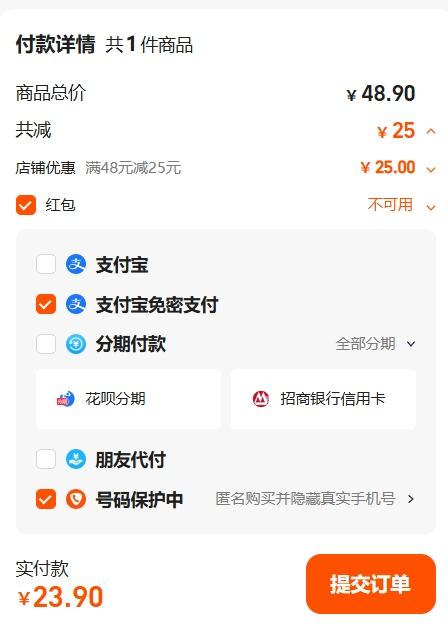The height and width of the screenshot is (625, 448).
Task: Open the 全部分期 dropdown
Action: click(x=375, y=344)
